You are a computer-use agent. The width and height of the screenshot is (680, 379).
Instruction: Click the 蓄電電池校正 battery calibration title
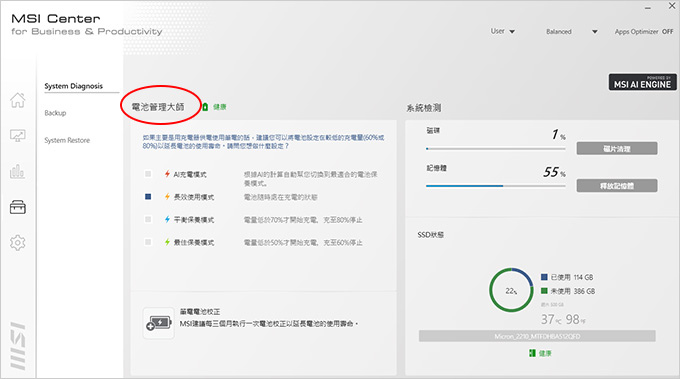[200, 311]
